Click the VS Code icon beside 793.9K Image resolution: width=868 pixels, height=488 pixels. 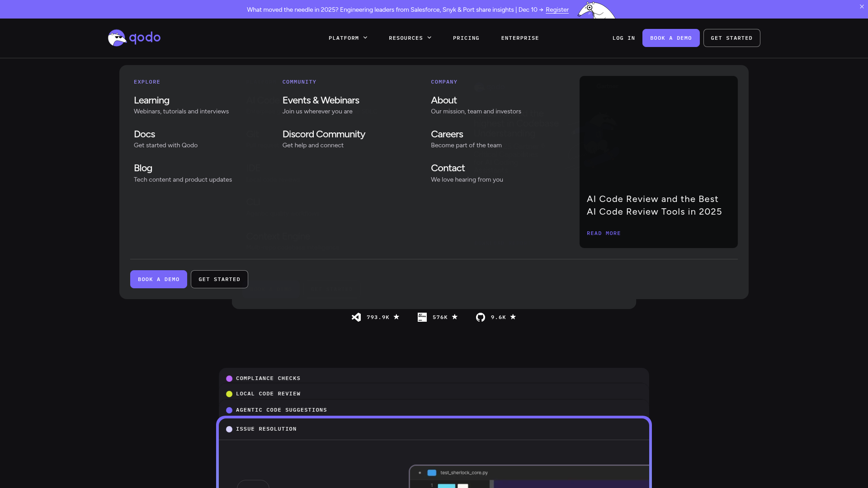point(357,317)
